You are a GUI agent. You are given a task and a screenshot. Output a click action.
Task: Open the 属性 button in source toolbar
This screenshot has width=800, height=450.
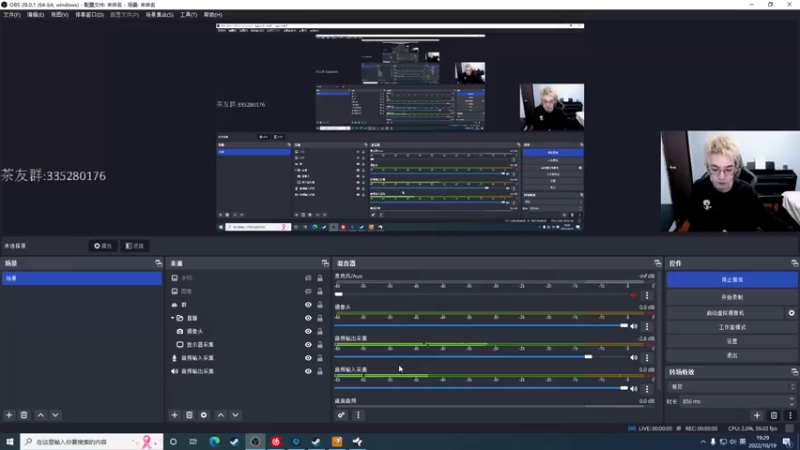tap(103, 246)
